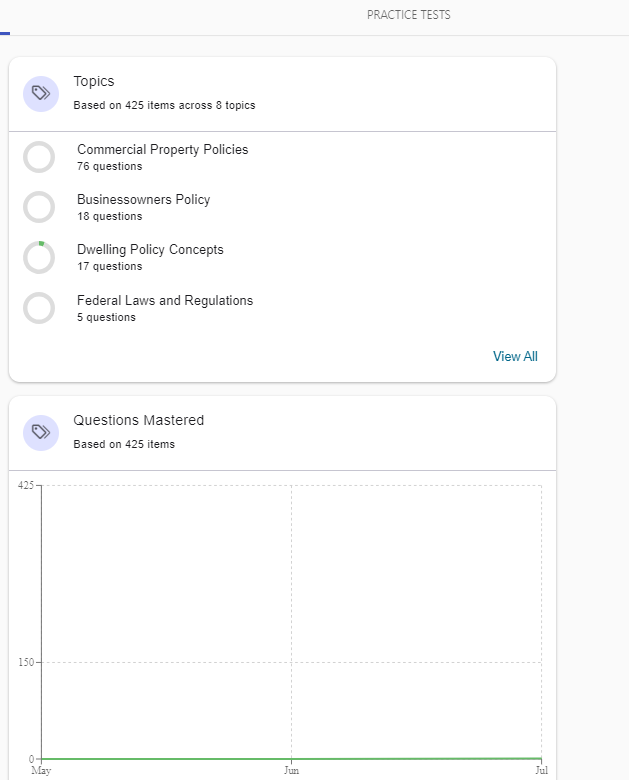
Task: Select the Commercial Property Policies progress ring
Action: (39, 157)
